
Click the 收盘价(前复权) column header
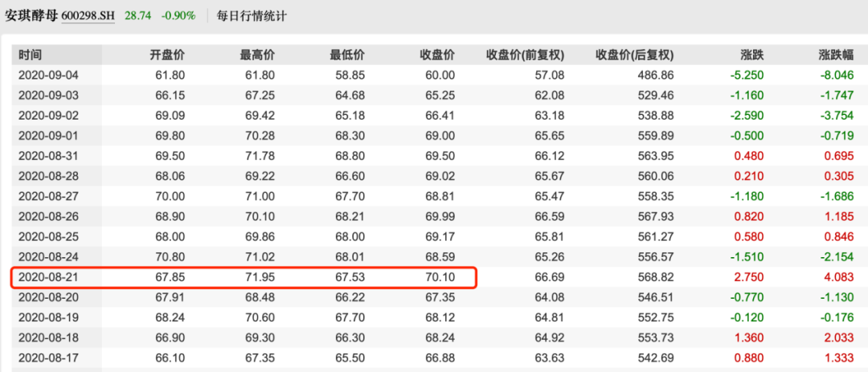pos(526,55)
